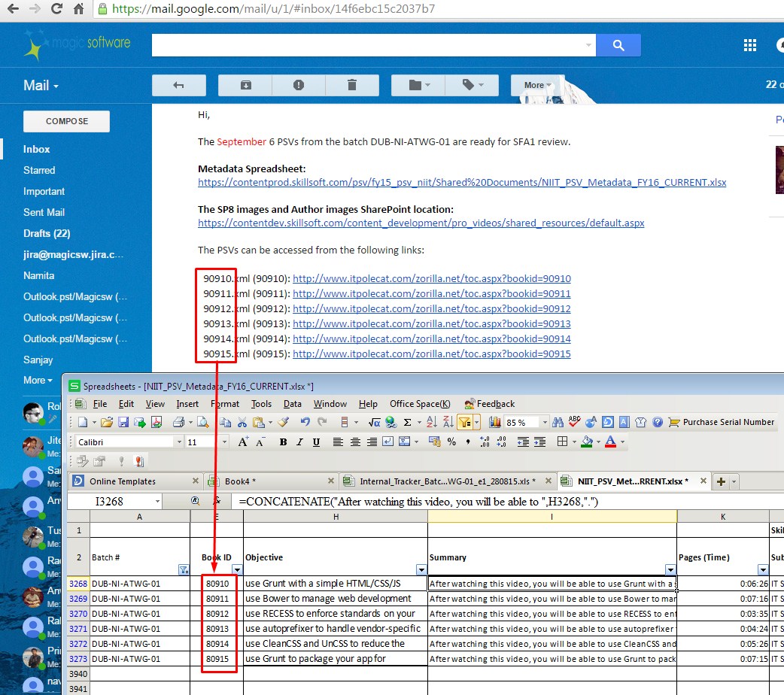The height and width of the screenshot is (695, 784).
Task: Open the Calibri font name dropdown
Action: [179, 442]
